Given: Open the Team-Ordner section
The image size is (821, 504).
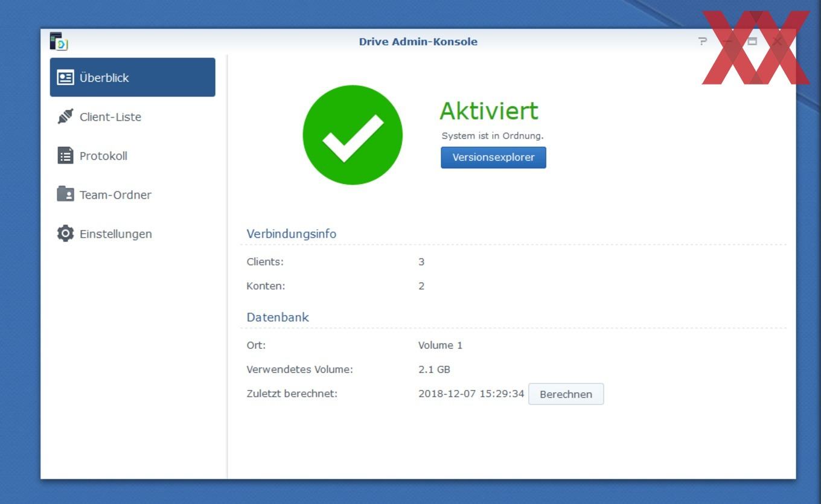Looking at the screenshot, I should click(132, 194).
